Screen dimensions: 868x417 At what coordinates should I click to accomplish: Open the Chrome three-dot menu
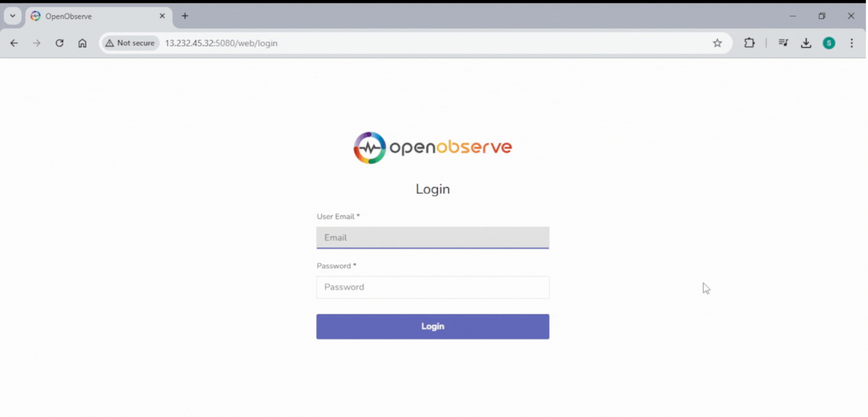click(852, 43)
